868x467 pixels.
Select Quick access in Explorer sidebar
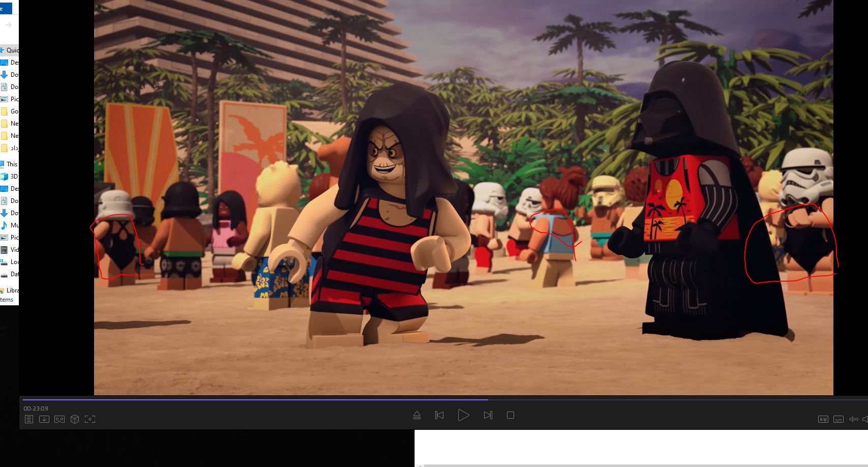coord(10,50)
